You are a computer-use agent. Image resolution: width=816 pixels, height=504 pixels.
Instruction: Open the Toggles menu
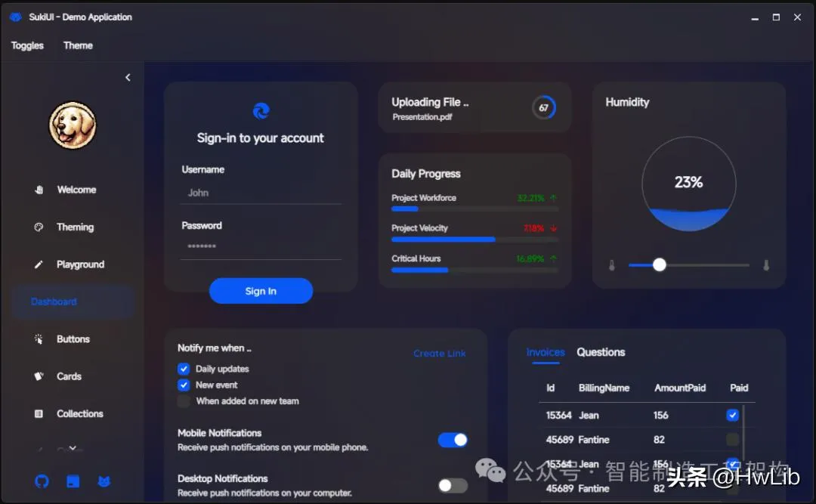tap(27, 45)
